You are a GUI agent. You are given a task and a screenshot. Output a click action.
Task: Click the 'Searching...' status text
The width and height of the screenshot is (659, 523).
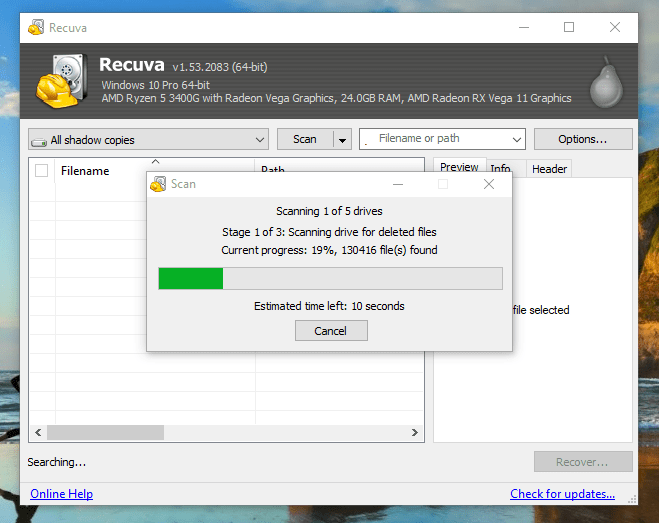[57, 462]
